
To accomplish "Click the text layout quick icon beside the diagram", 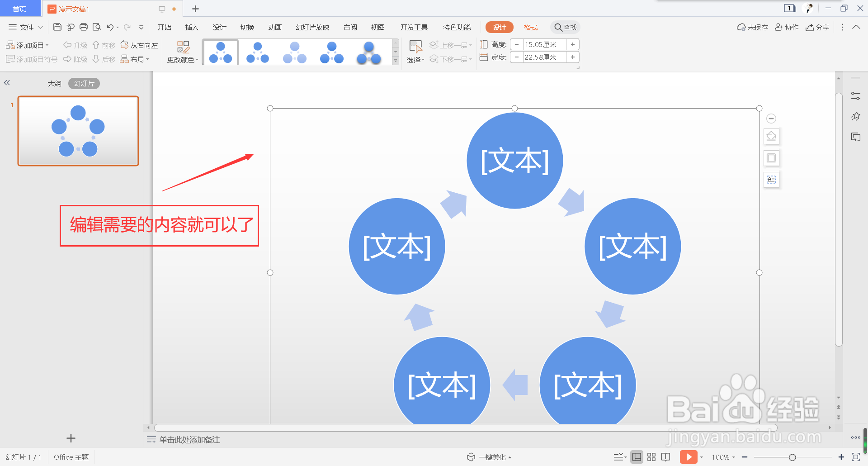I will (x=771, y=180).
